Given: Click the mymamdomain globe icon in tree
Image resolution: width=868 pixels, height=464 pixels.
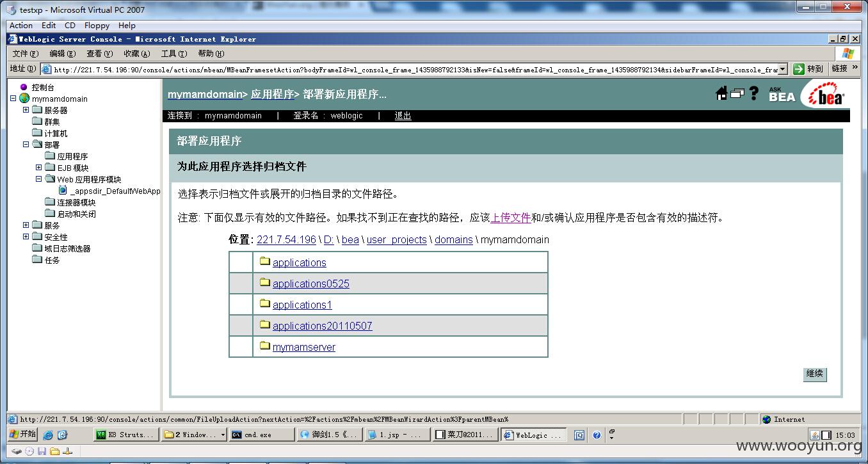Looking at the screenshot, I should [24, 99].
